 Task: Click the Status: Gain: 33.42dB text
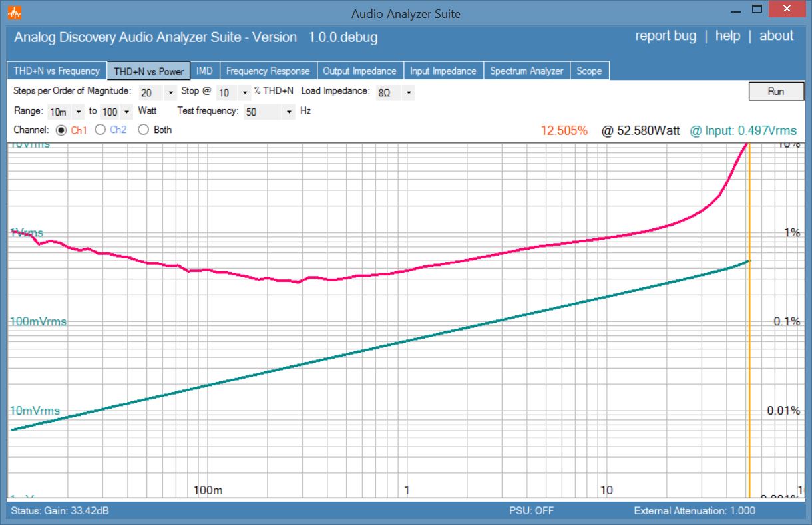pyautogui.click(x=61, y=511)
